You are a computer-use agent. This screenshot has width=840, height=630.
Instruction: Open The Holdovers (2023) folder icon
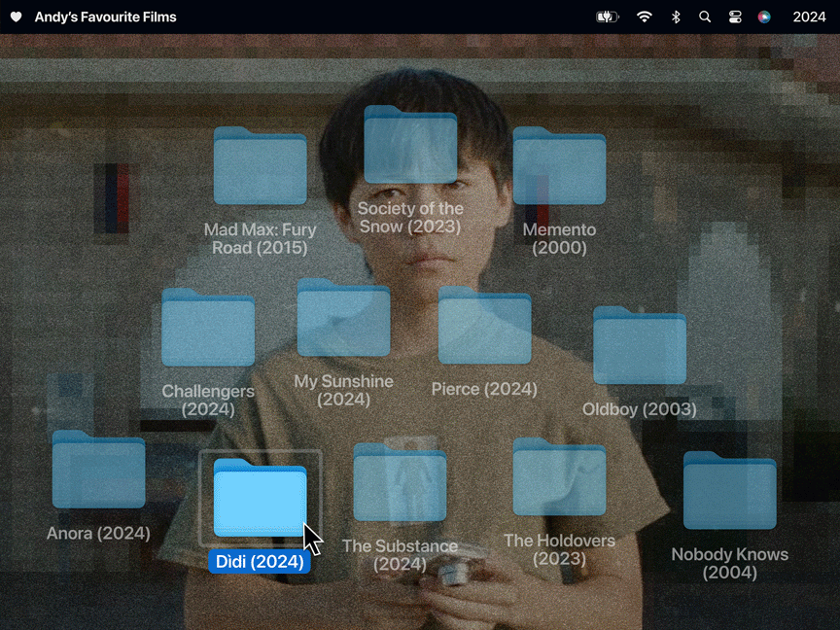point(559,476)
